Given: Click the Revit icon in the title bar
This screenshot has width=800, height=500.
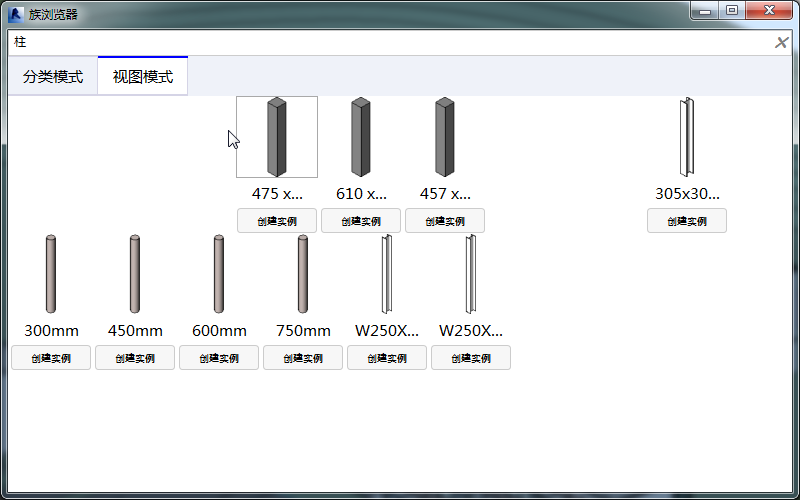Looking at the screenshot, I should (16, 14).
